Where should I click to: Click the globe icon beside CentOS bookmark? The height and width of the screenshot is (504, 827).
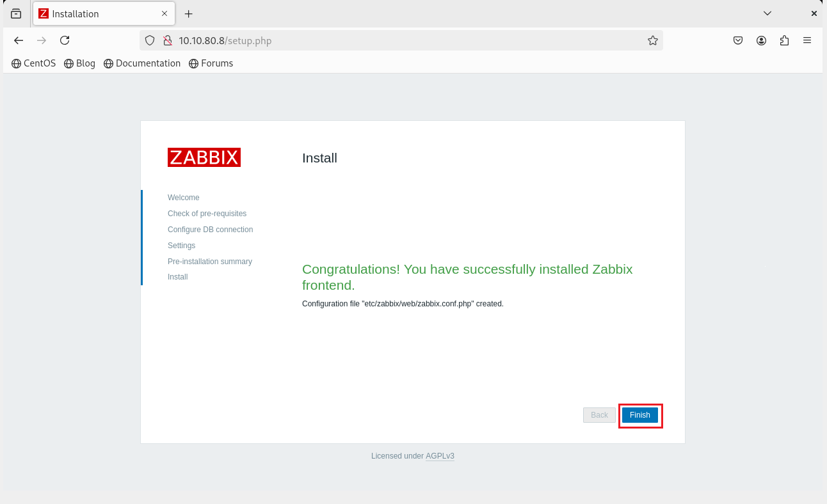pos(16,64)
